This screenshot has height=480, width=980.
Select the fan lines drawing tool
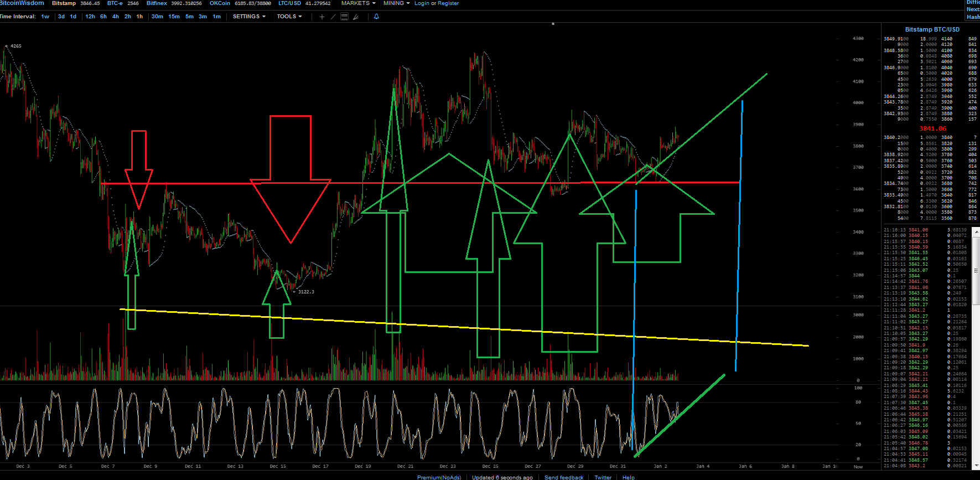[x=356, y=17]
